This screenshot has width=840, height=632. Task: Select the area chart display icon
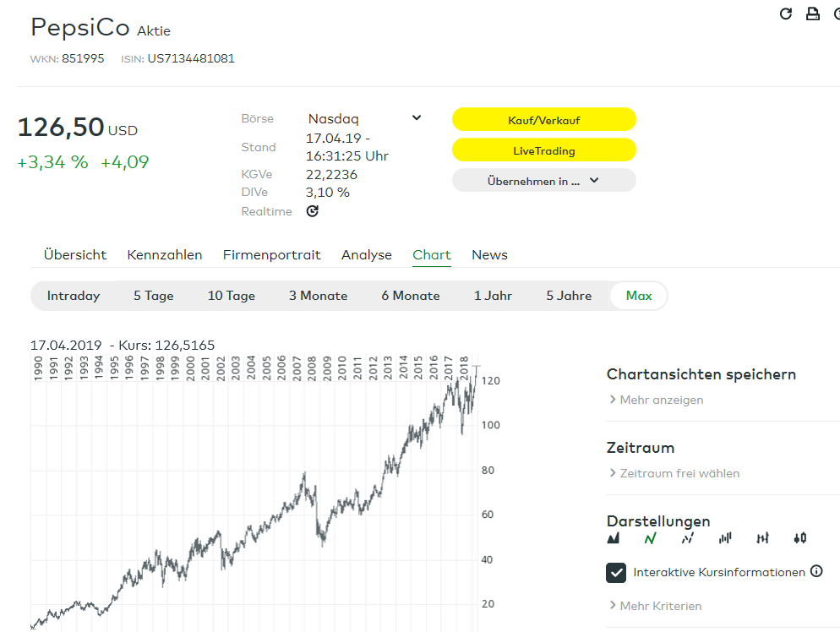click(x=614, y=537)
